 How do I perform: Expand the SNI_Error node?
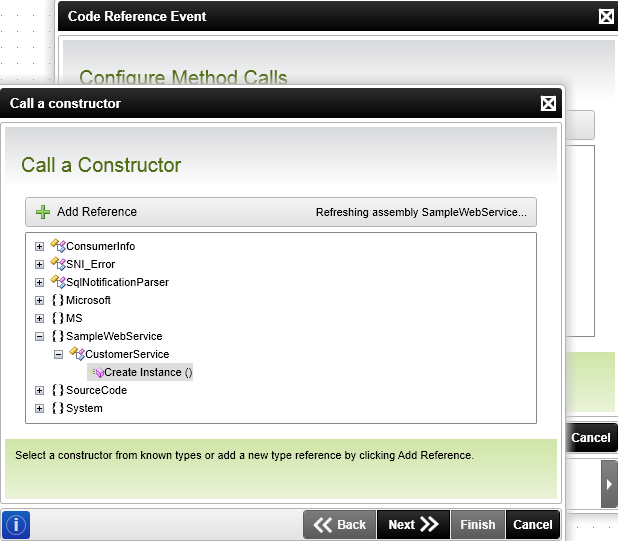[x=39, y=264]
